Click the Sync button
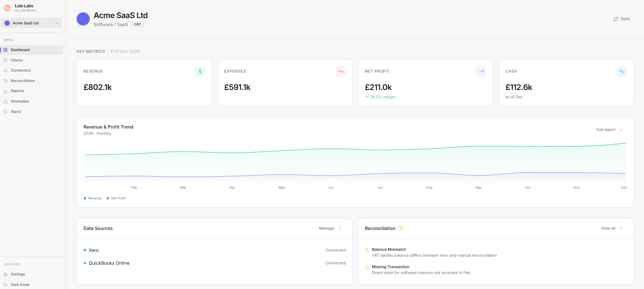The height and width of the screenshot is (289, 644). [x=622, y=19]
